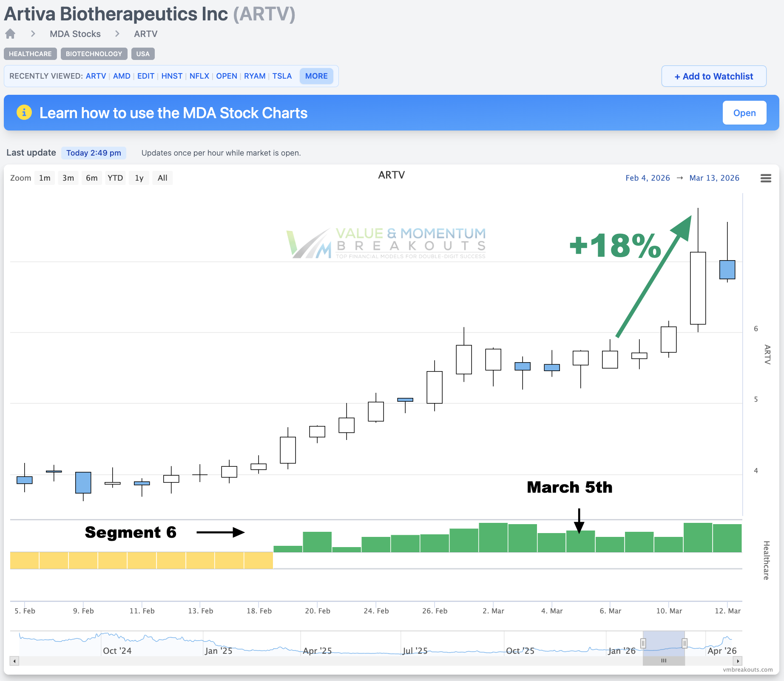Open recently viewed OPEN ticker
The height and width of the screenshot is (681, 784).
click(x=227, y=76)
